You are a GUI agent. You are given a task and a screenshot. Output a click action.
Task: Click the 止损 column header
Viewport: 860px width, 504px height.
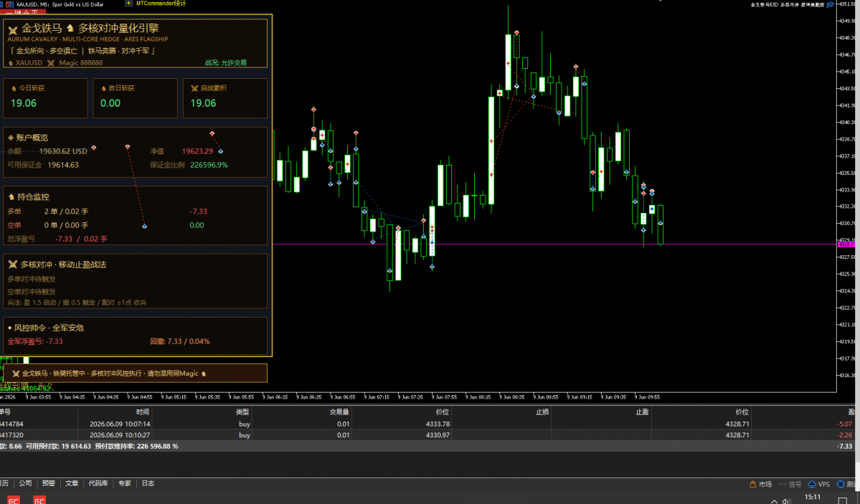click(x=542, y=412)
